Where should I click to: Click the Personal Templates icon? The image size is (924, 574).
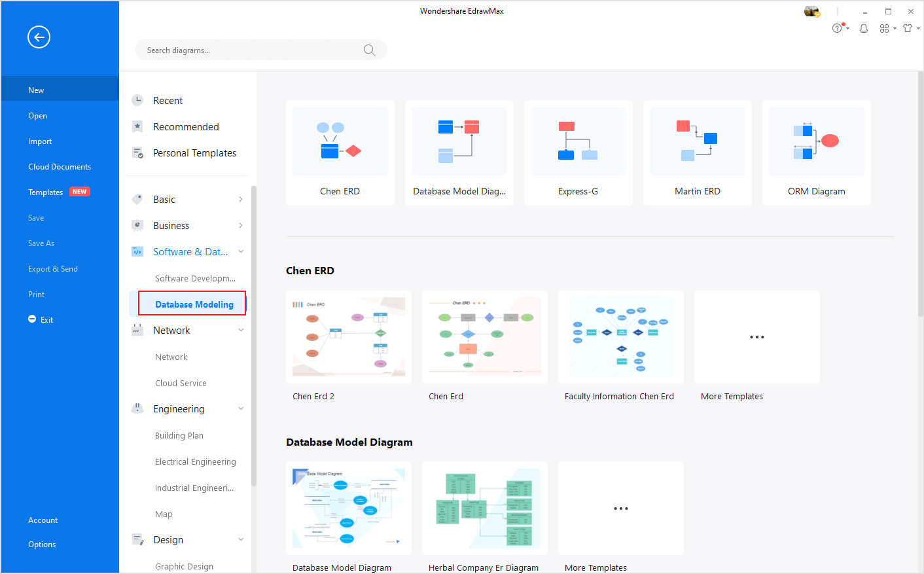pos(137,152)
